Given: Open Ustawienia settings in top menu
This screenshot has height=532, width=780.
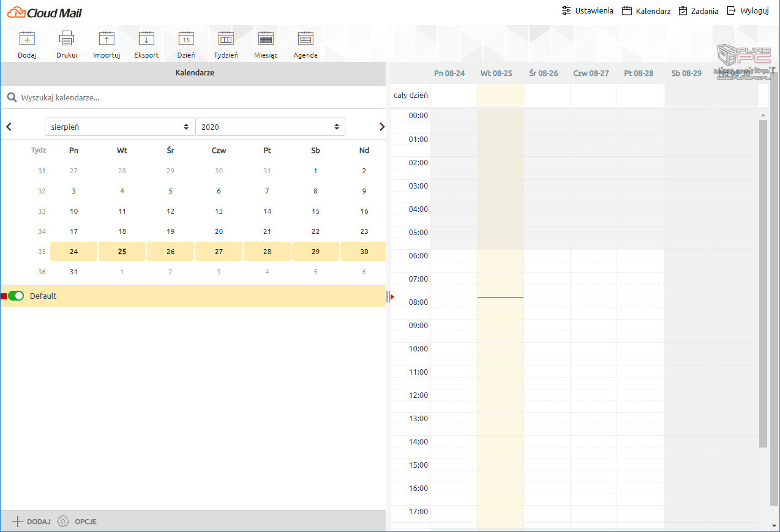Looking at the screenshot, I should tap(587, 11).
